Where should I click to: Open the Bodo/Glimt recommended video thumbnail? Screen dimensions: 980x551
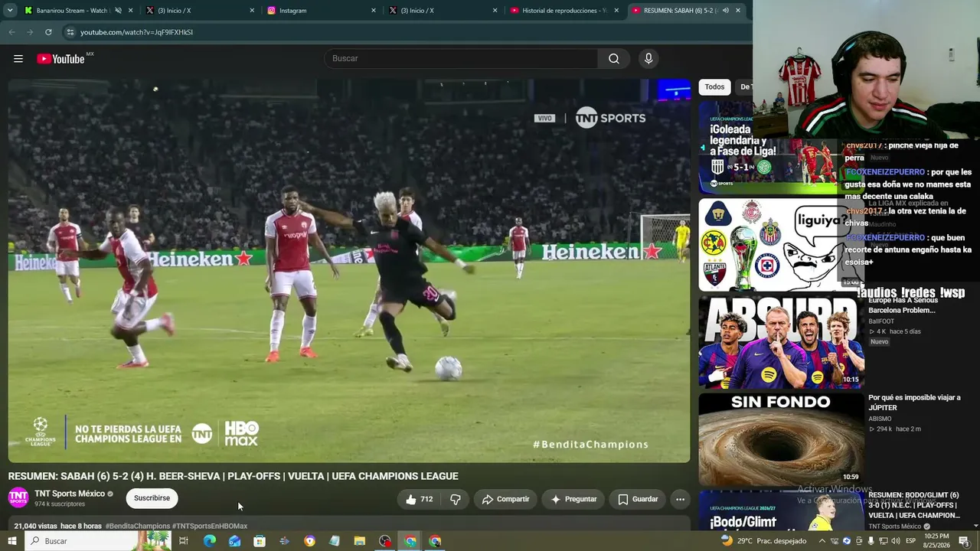point(781,510)
